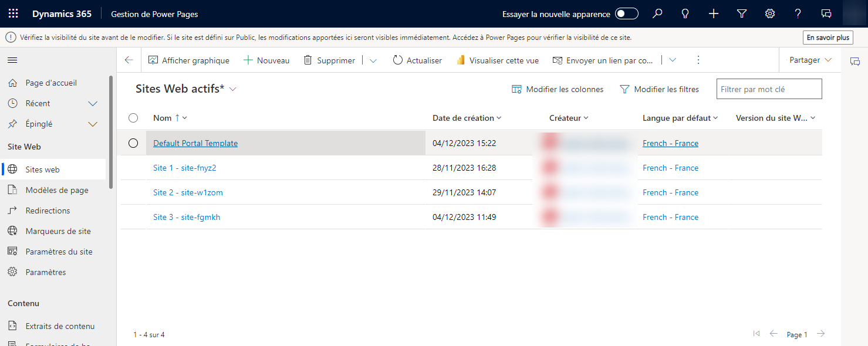Expand the Récent section chevron
Viewport: 868px width, 346px height.
[92, 103]
